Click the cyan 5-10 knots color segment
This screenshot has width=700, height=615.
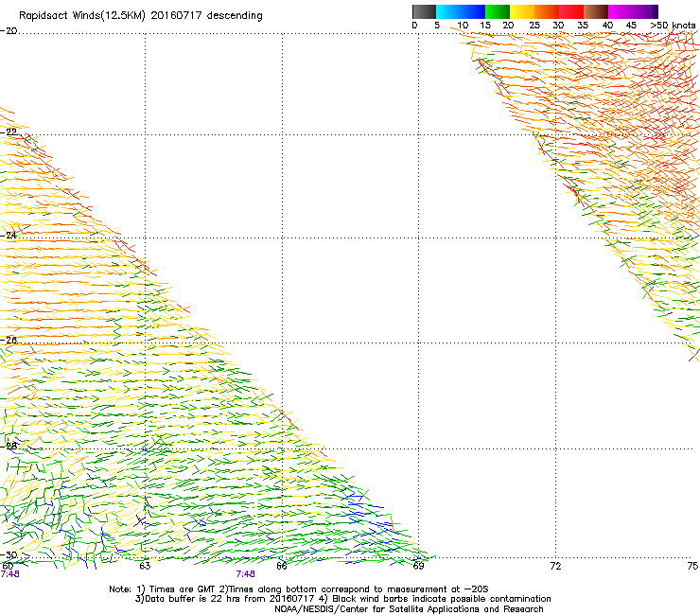click(x=448, y=11)
